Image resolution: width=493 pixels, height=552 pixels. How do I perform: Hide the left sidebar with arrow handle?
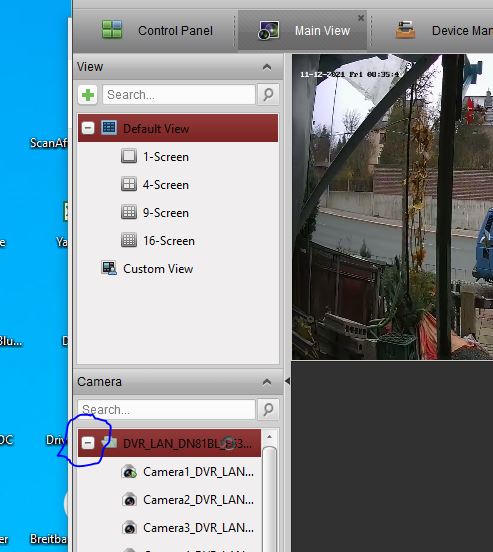(287, 381)
